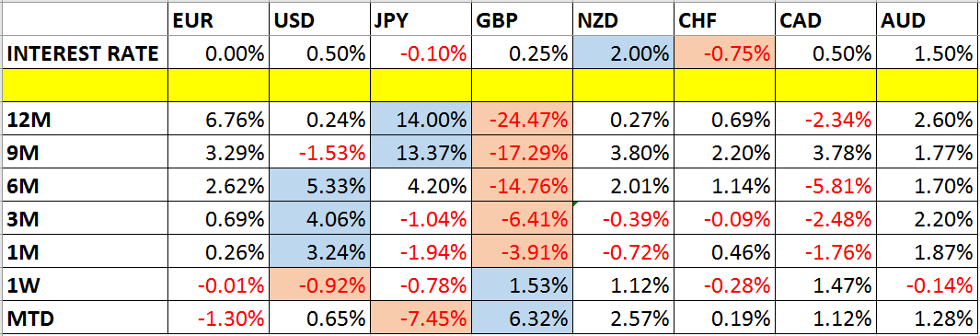Click the EUR MTD cell -1.30%
Image resolution: width=980 pixels, height=336 pixels.
(219, 319)
